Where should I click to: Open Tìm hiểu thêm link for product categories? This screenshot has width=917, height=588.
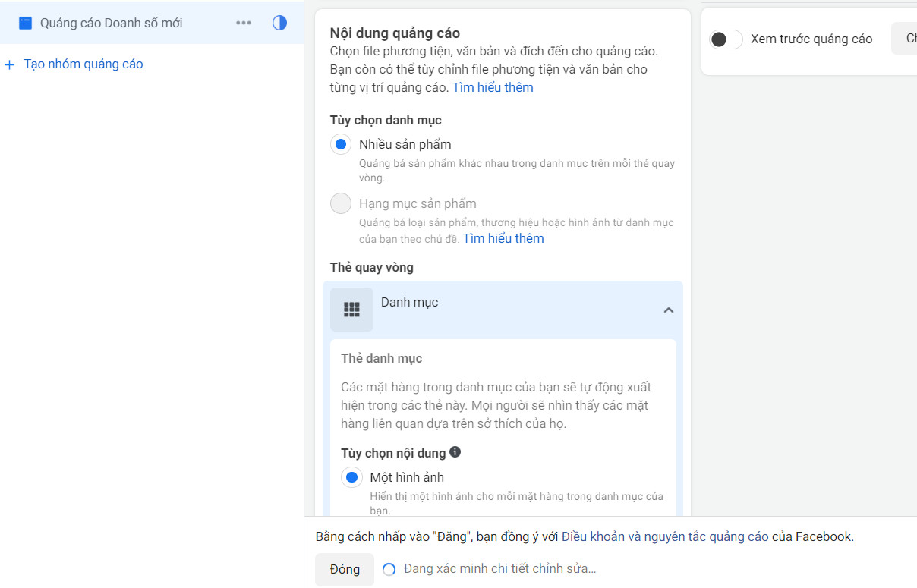point(503,238)
